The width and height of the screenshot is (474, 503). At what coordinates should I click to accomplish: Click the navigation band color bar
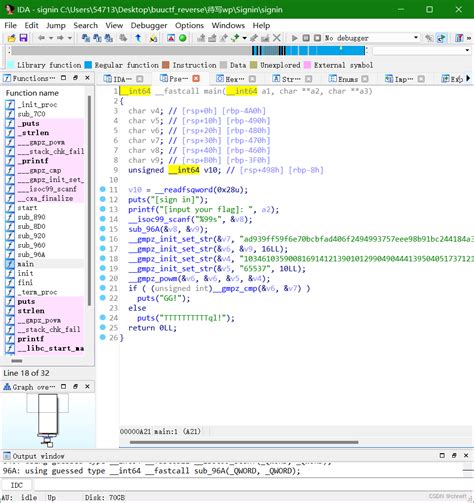click(188, 51)
